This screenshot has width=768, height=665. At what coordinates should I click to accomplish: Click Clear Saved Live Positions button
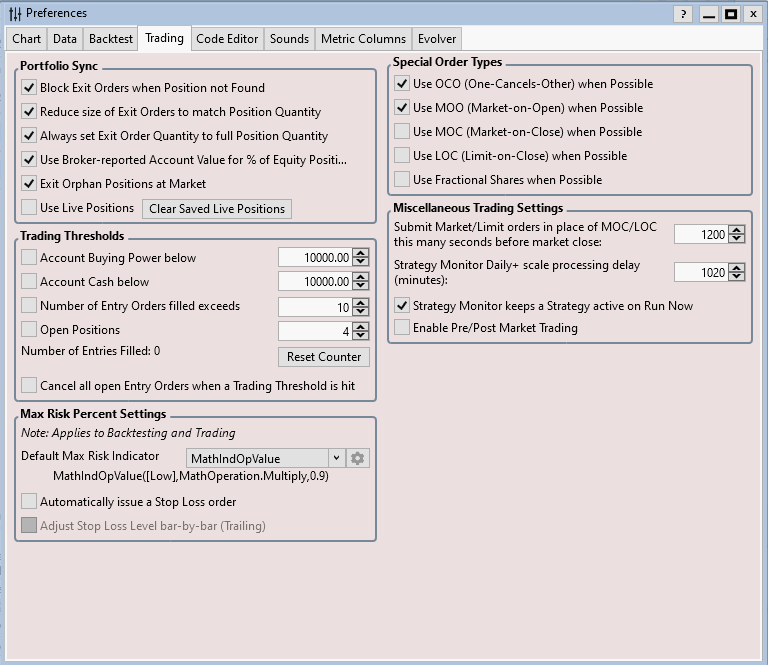point(217,209)
